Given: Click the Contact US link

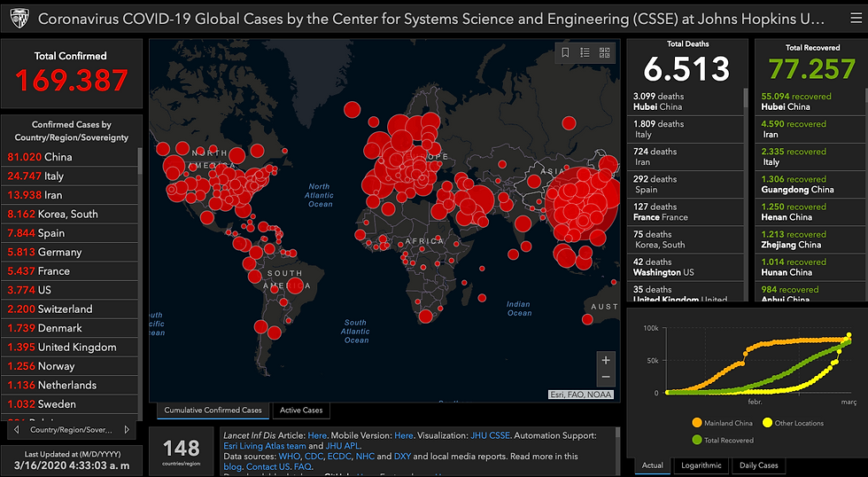Looking at the screenshot, I should coord(267,467).
